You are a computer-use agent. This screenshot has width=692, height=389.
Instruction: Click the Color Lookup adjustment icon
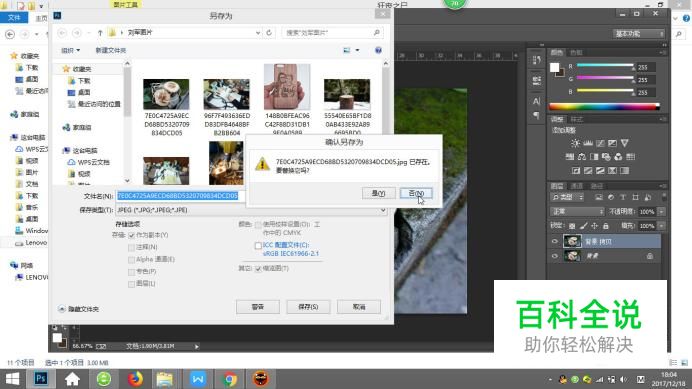(630, 157)
